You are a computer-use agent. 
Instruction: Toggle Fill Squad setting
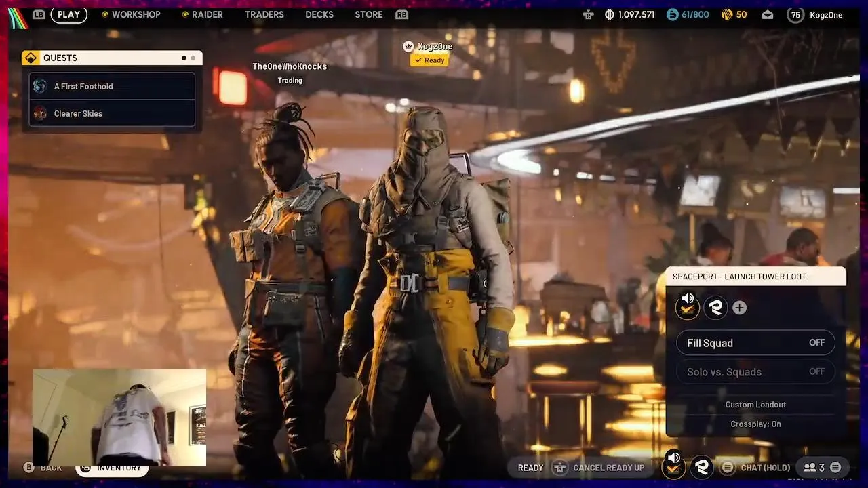pyautogui.click(x=755, y=343)
